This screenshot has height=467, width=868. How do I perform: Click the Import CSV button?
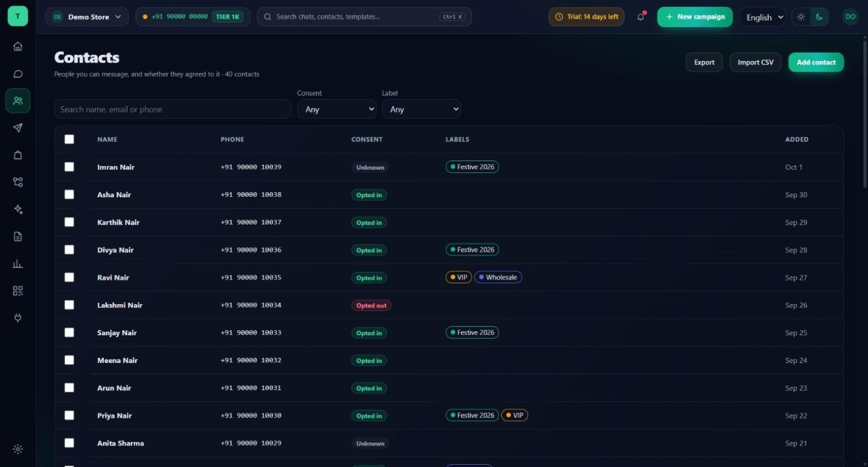pos(755,62)
